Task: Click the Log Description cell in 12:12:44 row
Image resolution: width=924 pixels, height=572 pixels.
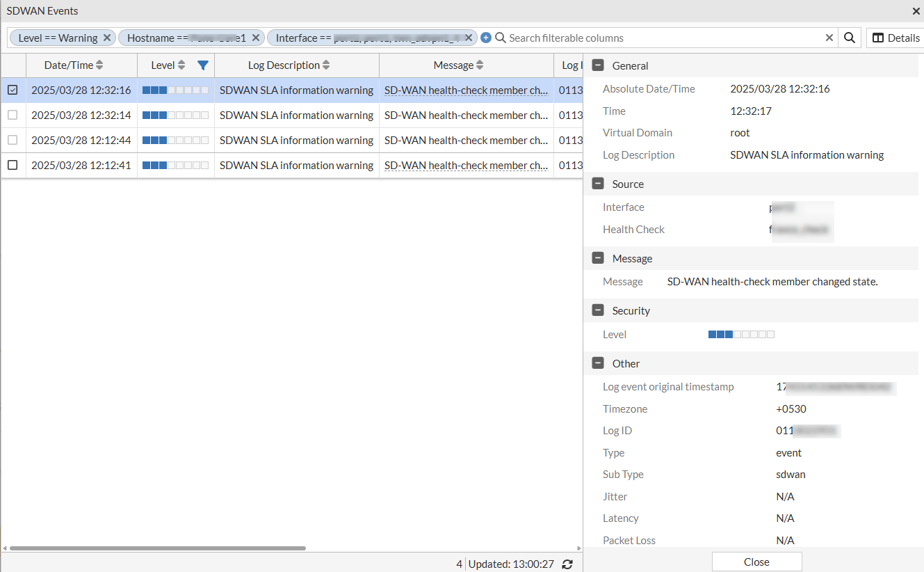Action: coord(296,140)
